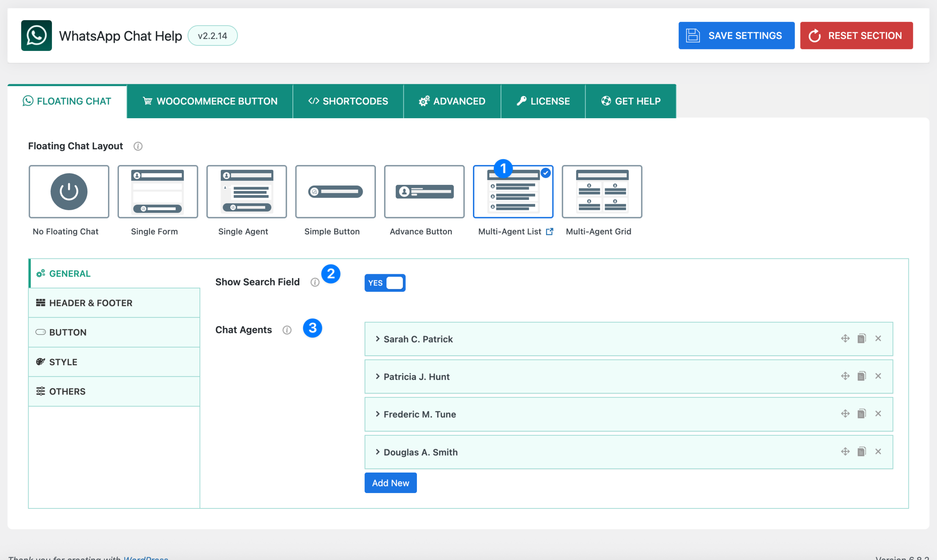
Task: Expand the Sarah C. Patrick agent
Action: point(418,339)
